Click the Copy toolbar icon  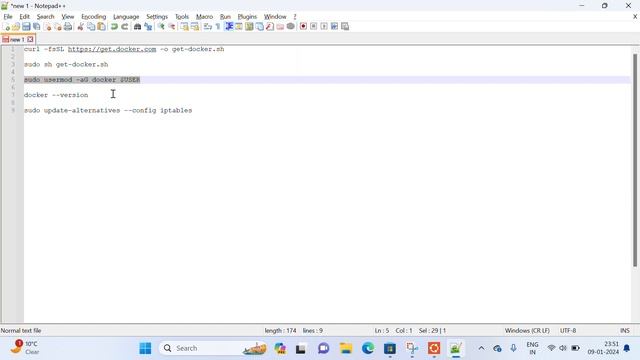coord(91,27)
